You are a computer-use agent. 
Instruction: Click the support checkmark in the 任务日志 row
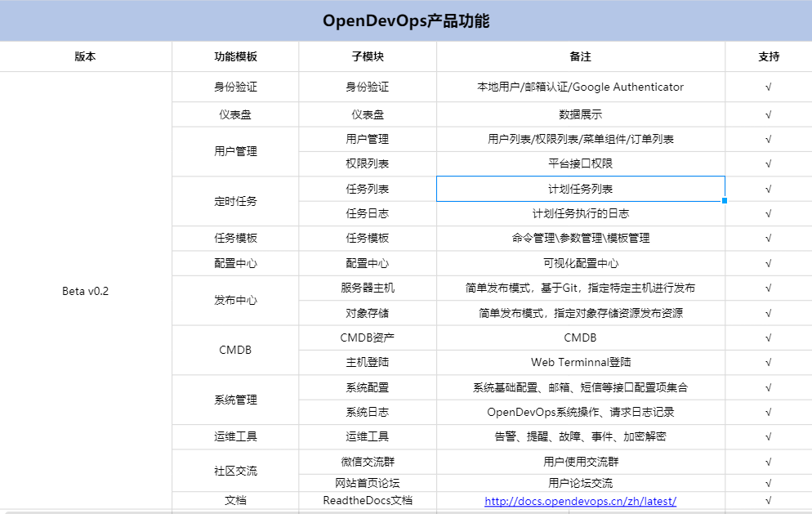coord(769,213)
